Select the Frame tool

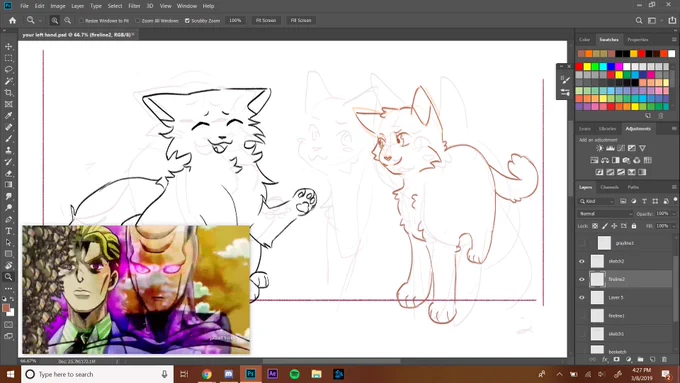(x=8, y=104)
